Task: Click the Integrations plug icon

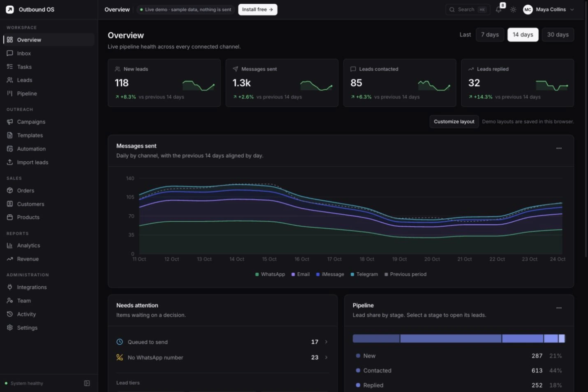Action: point(10,287)
